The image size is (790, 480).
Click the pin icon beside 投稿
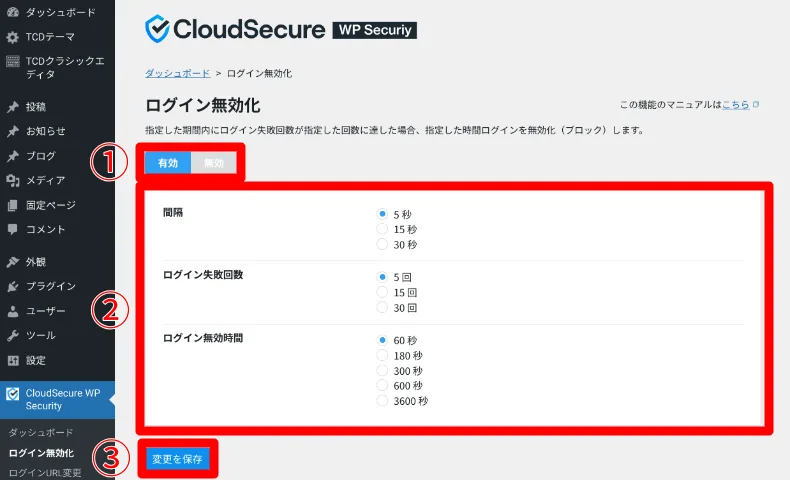coord(13,107)
